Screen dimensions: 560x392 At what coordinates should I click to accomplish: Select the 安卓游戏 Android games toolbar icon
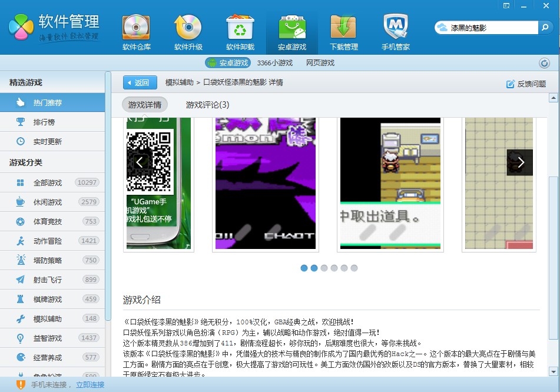(x=292, y=32)
